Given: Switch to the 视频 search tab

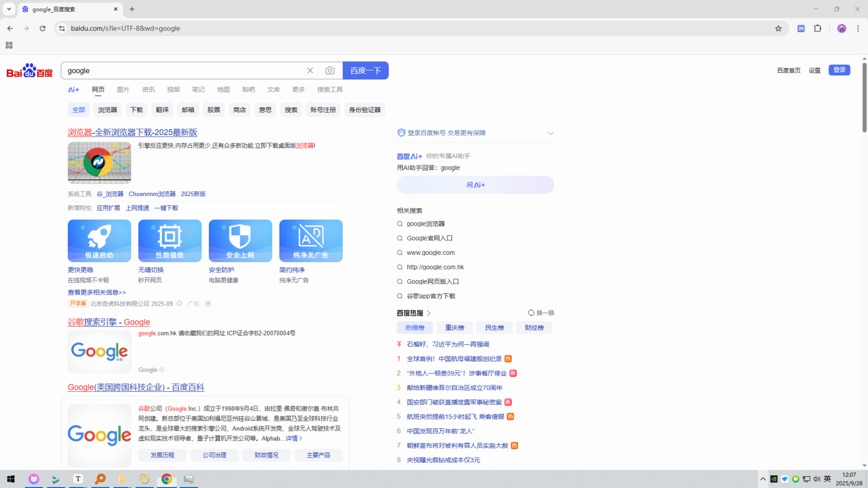Looking at the screenshot, I should click(x=173, y=90).
